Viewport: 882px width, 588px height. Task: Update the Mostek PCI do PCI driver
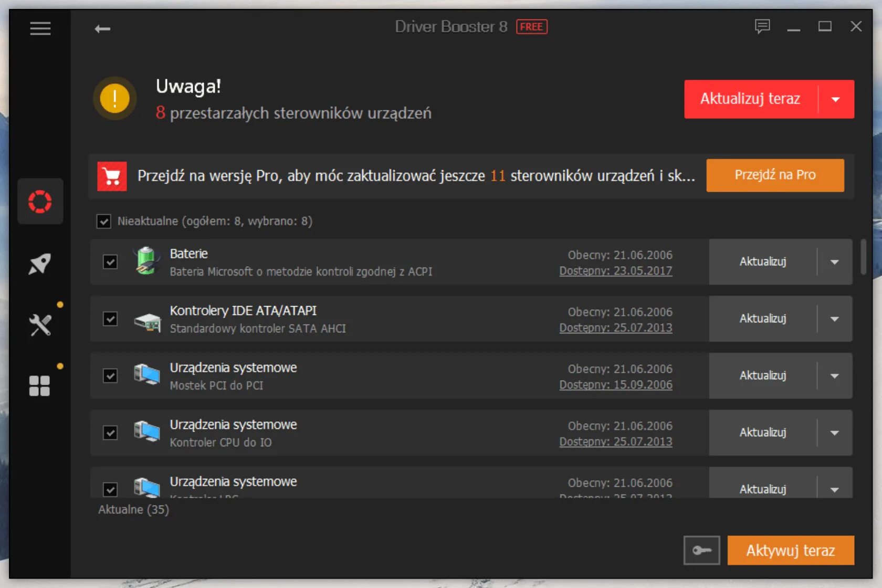[763, 376]
